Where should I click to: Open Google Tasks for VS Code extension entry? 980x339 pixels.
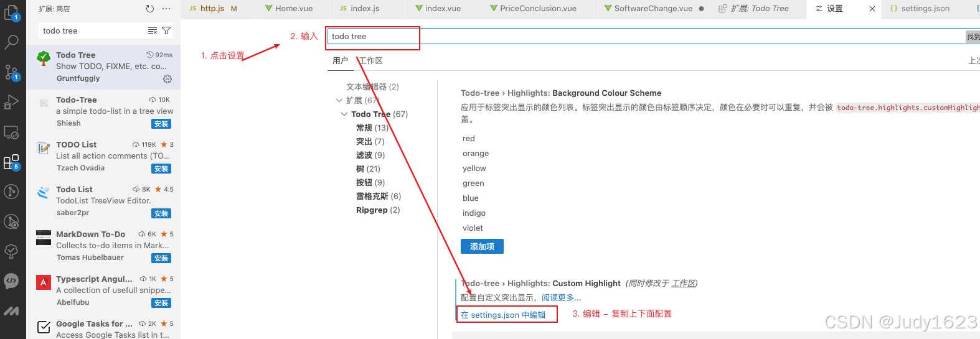tap(103, 327)
